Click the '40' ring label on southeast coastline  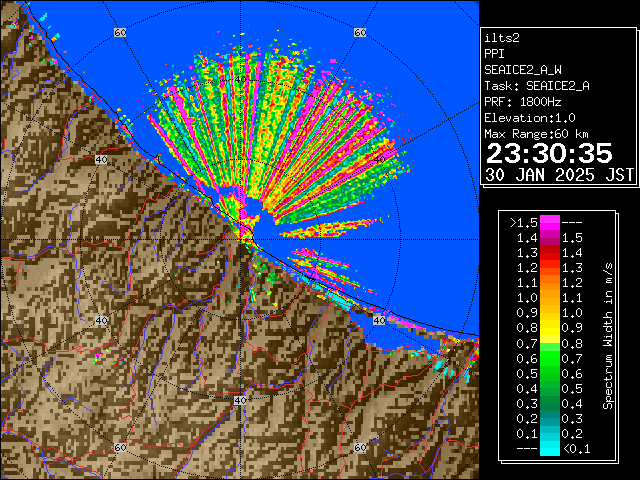pos(379,320)
